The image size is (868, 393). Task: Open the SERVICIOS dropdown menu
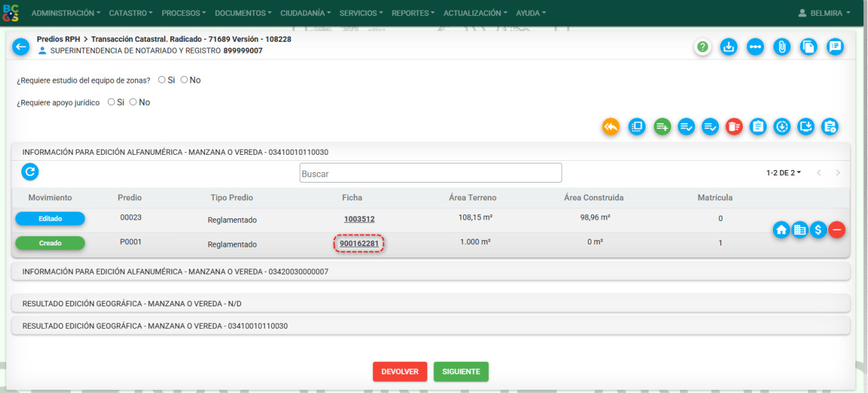(362, 13)
